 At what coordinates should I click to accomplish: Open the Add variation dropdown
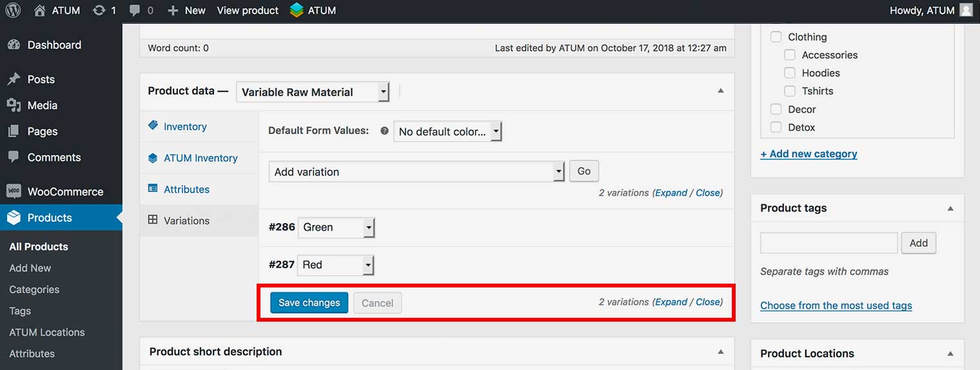pos(416,171)
